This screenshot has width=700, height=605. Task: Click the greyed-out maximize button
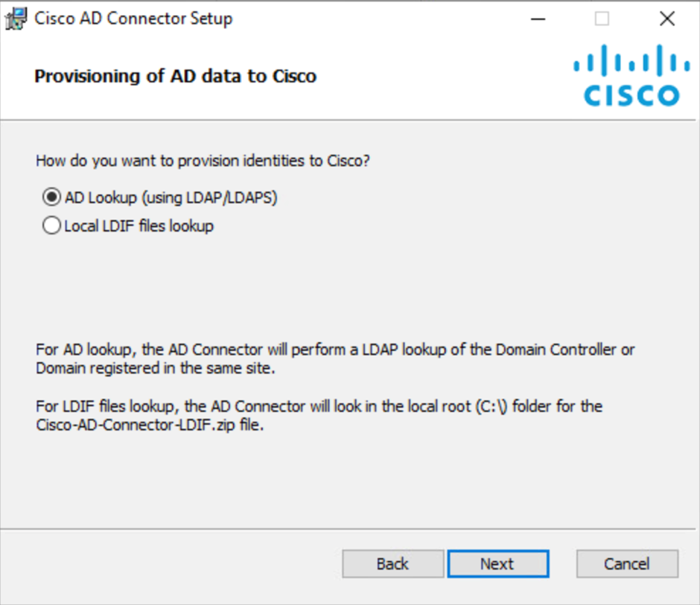[x=602, y=19]
